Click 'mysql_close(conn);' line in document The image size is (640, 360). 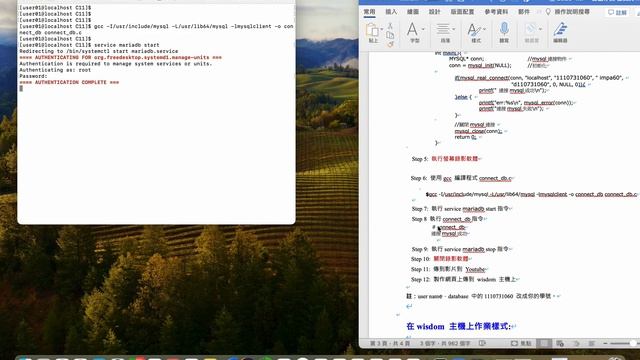478,131
